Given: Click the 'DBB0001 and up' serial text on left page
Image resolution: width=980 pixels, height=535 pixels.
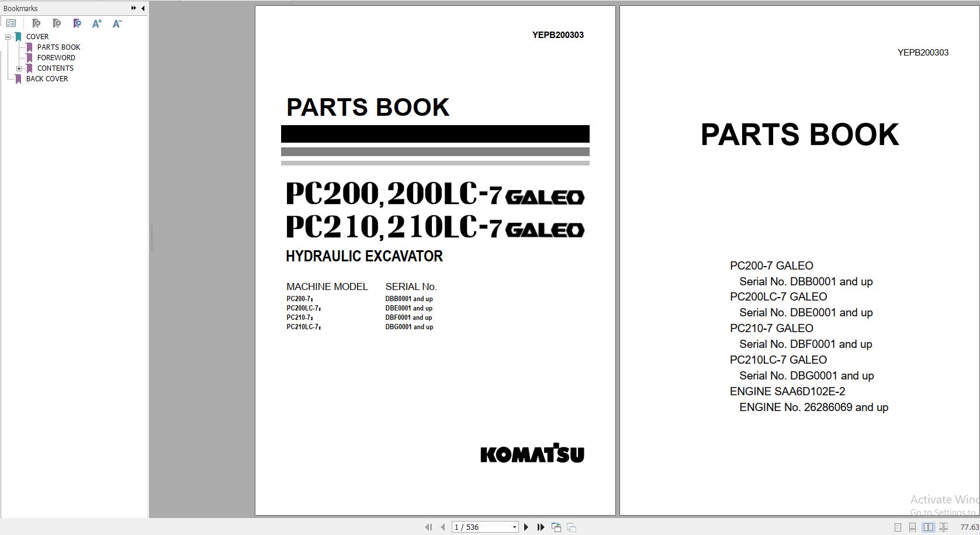Looking at the screenshot, I should [x=409, y=299].
